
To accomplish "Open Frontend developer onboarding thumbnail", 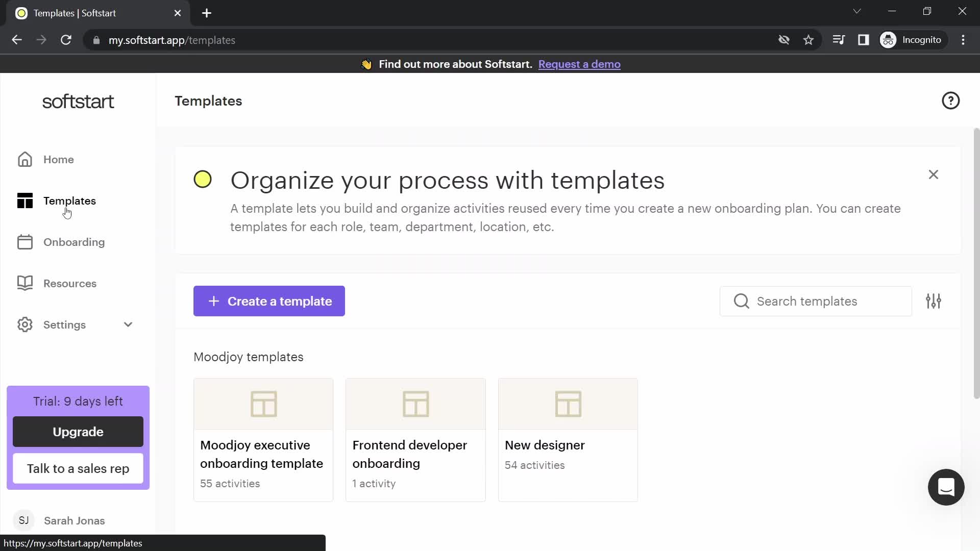I will coord(415,404).
